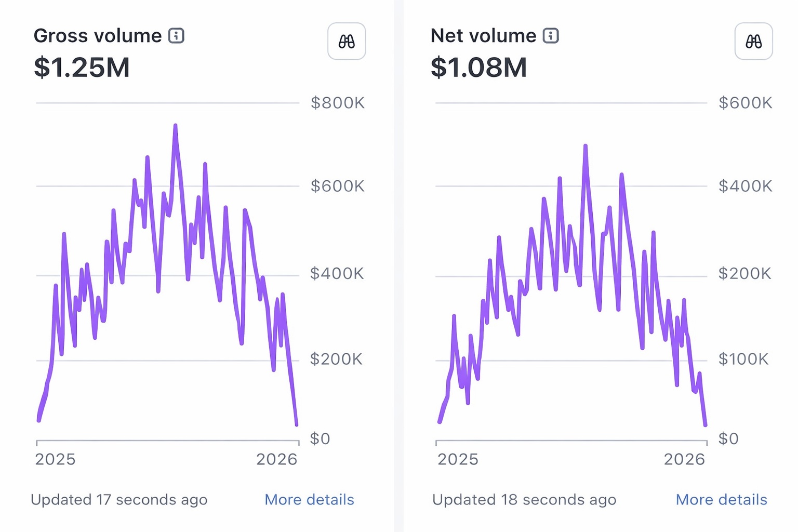The image size is (798, 532).
Task: Click the Gross volume heading
Action: (x=98, y=36)
